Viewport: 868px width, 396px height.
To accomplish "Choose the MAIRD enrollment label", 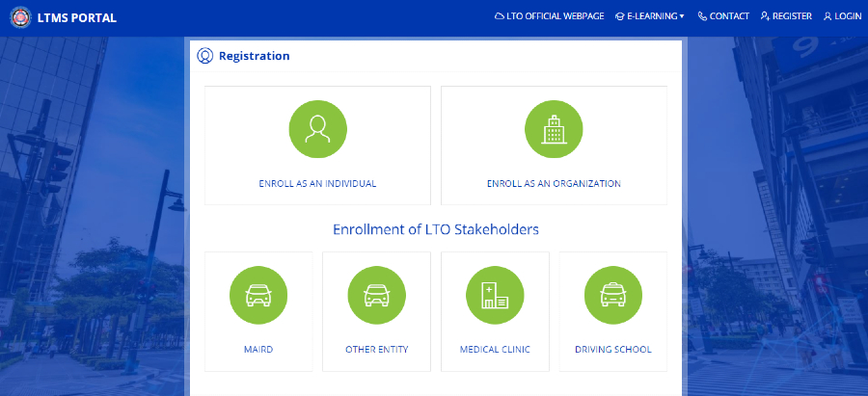I will (258, 350).
